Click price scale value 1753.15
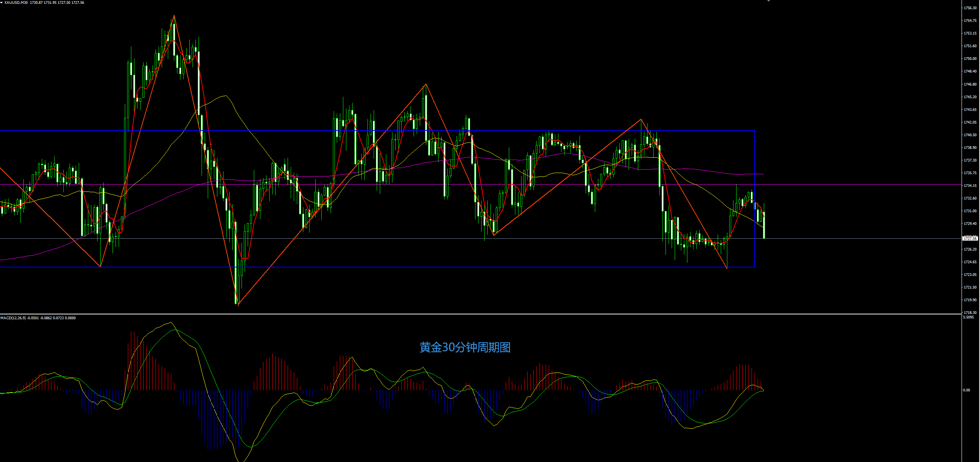This screenshot has width=980, height=462. (x=970, y=33)
